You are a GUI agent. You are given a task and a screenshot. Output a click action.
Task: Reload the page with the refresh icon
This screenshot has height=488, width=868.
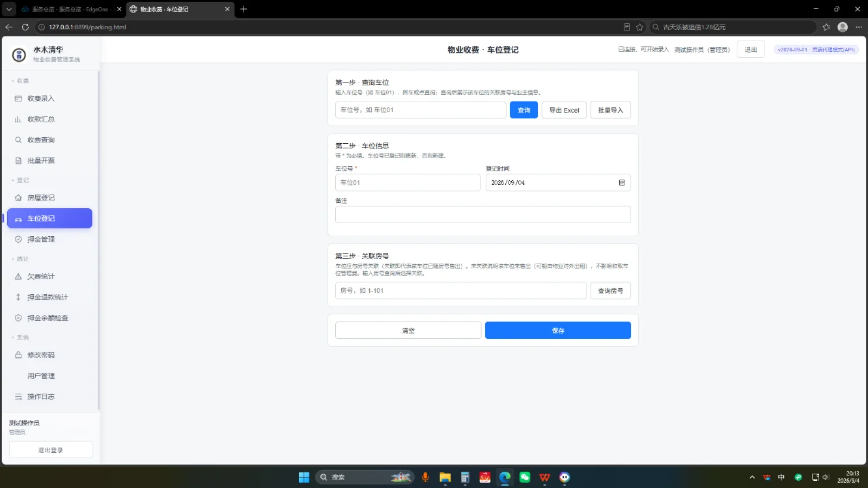tap(25, 27)
